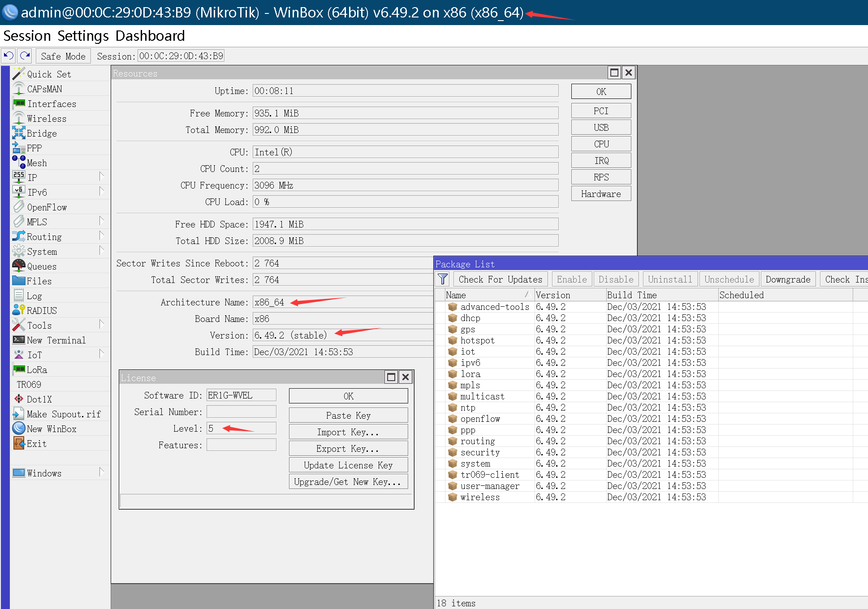Click the Session address field
Image resolution: width=868 pixels, height=609 pixels.
pyautogui.click(x=181, y=56)
